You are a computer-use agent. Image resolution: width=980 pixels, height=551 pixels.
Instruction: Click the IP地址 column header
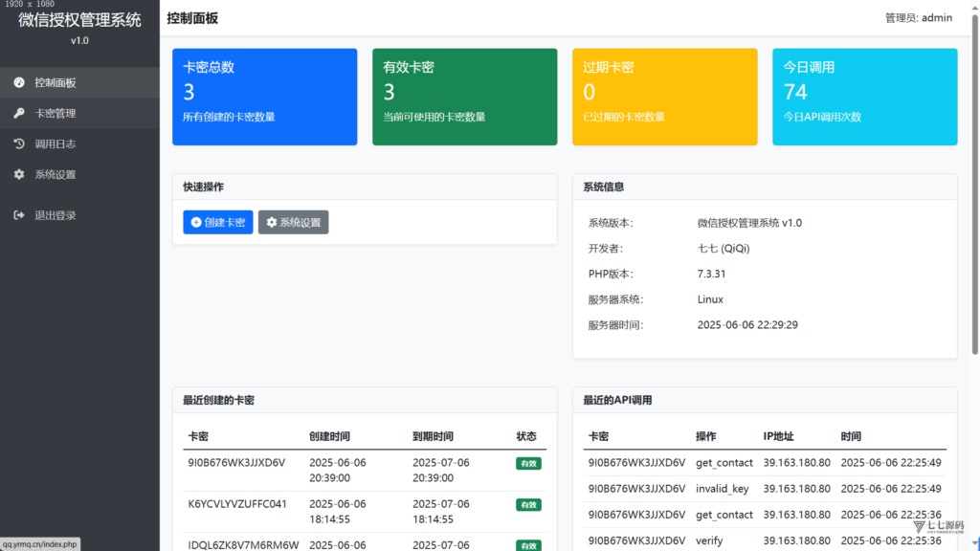point(779,436)
